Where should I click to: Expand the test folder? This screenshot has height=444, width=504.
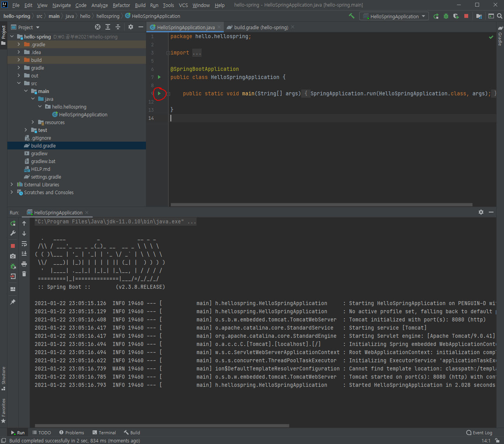point(26,130)
